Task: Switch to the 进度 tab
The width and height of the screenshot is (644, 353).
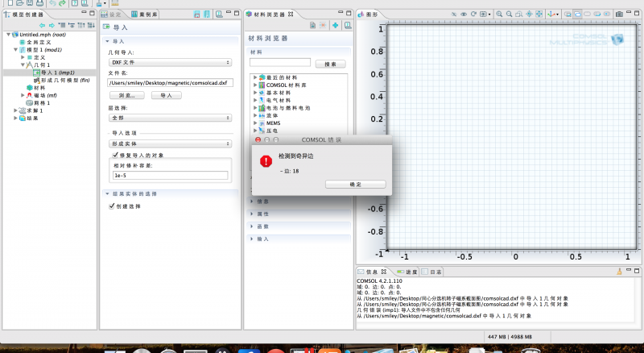Action: [407, 272]
